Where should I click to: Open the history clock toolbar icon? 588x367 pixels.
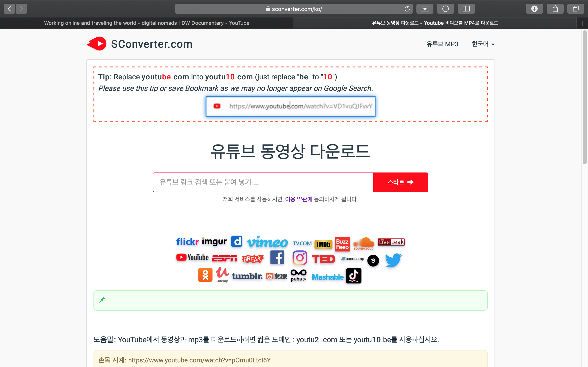445,9
